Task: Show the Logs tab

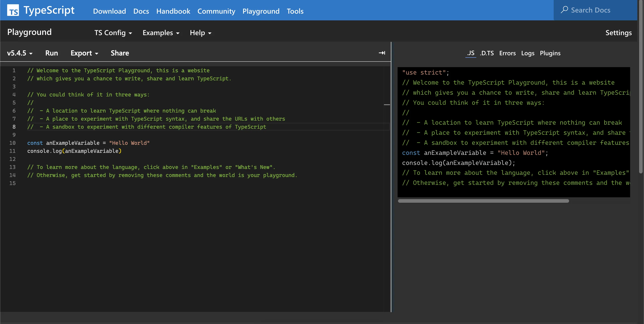Action: [527, 53]
